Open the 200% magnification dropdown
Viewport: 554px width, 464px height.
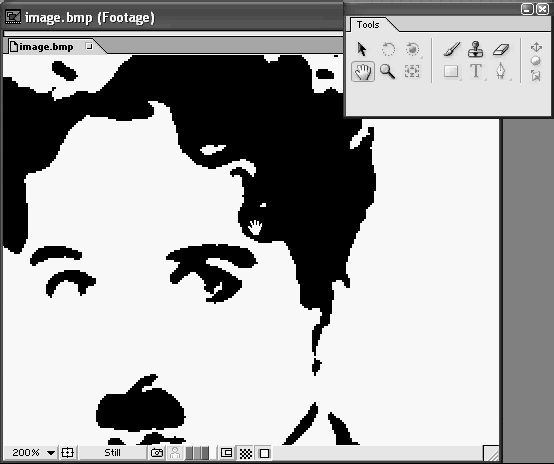(x=51, y=453)
